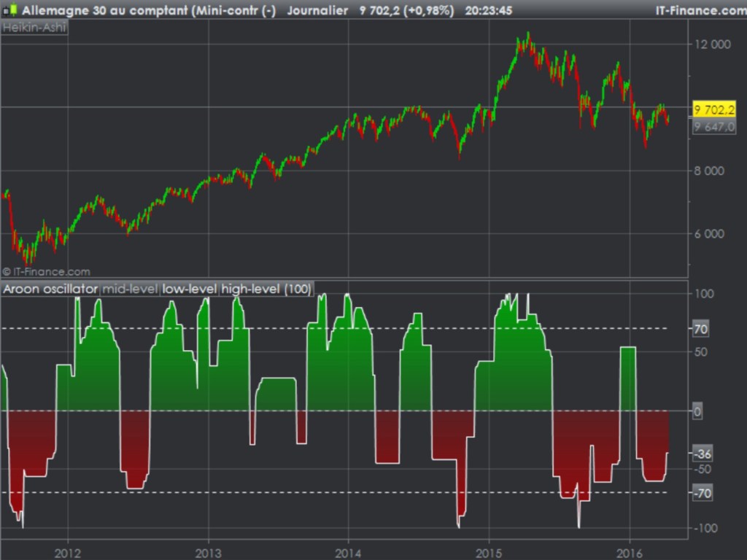Viewport: 747px width, 560px height.
Task: Open the Aroon oscillator indicator label
Action: [x=50, y=289]
